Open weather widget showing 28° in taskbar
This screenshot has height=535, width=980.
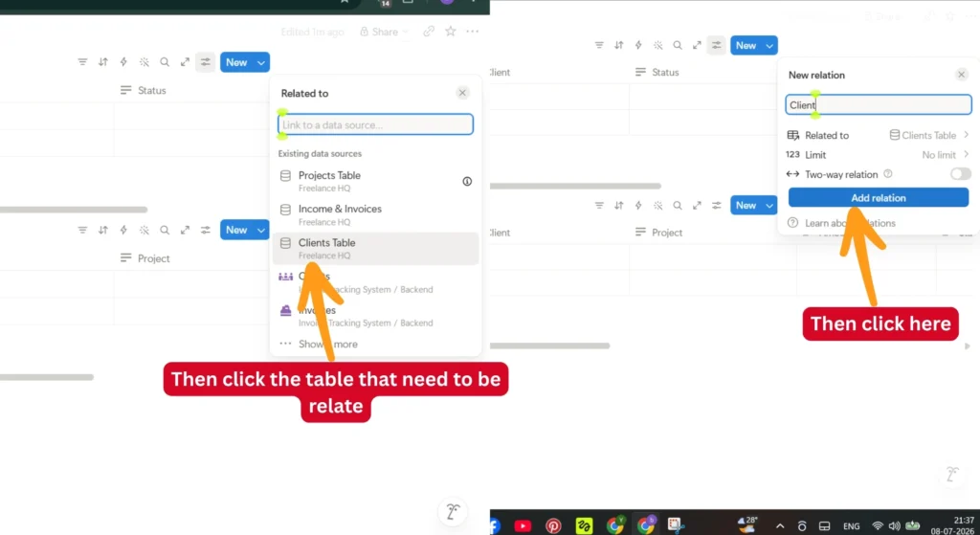point(746,525)
